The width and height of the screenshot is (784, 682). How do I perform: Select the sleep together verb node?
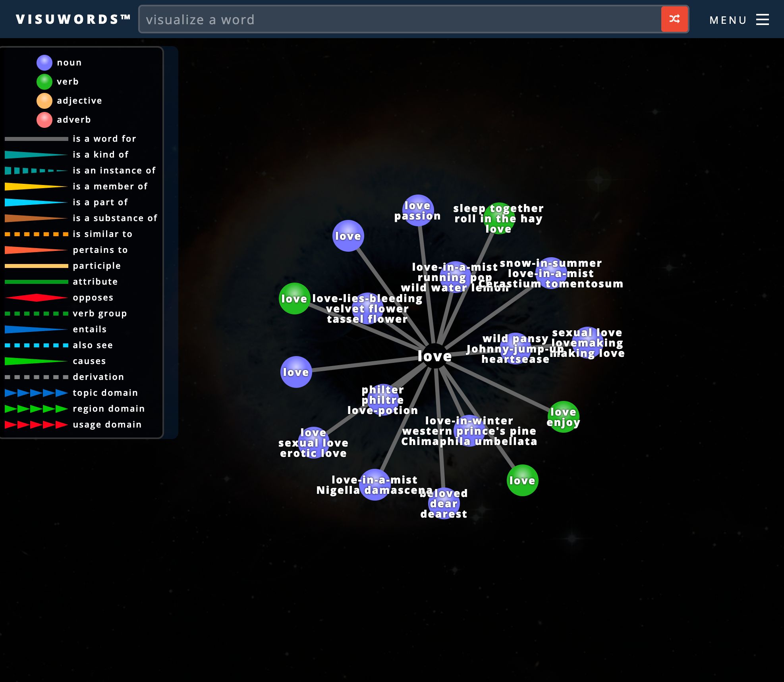[x=498, y=218]
